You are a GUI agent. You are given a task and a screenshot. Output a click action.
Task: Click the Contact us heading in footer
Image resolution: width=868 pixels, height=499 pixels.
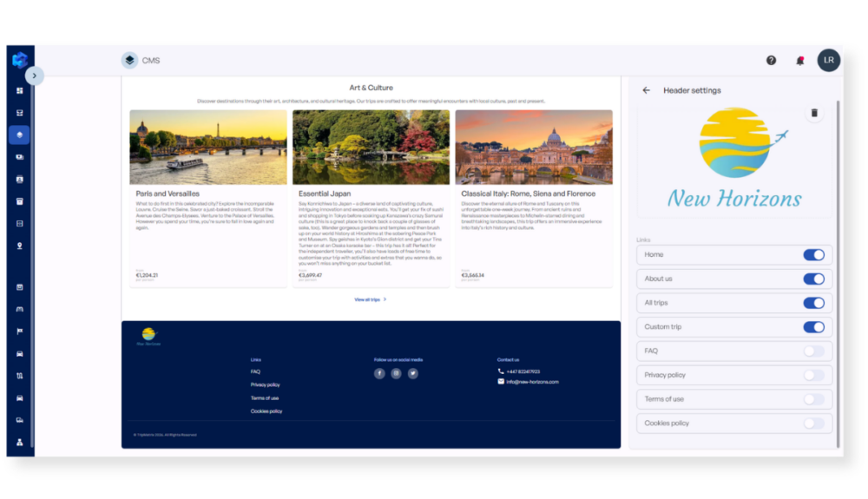(x=508, y=359)
